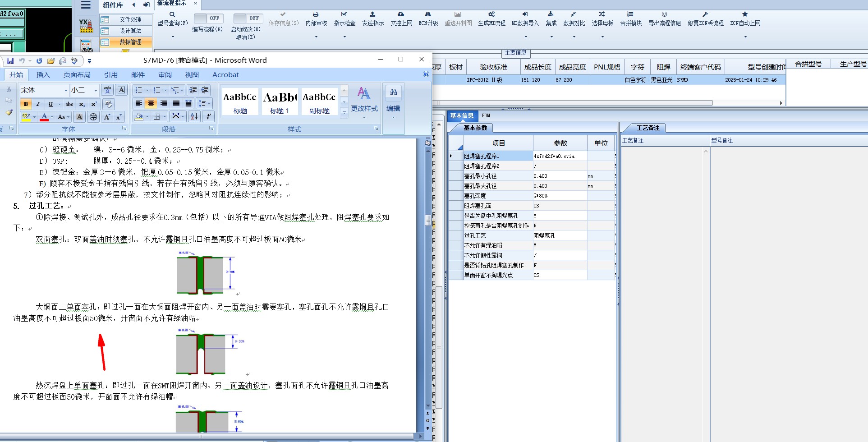Open the 小二 font size dropdown
Viewport: 868px width, 442px height.
[x=96, y=90]
